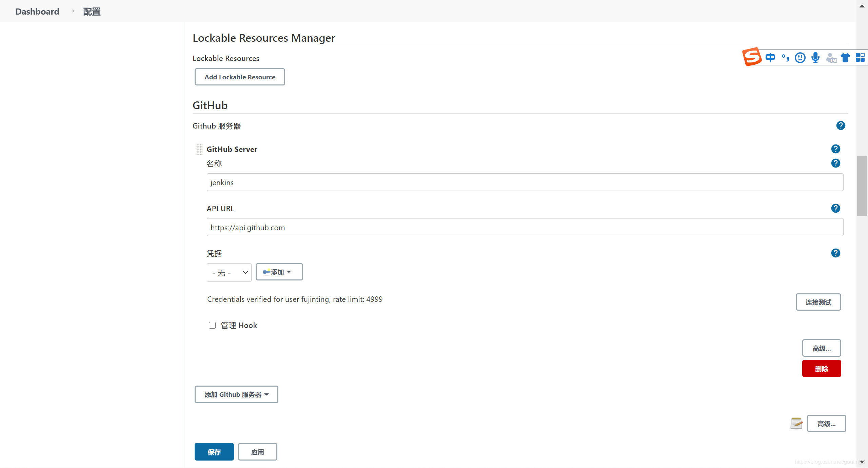
Task: Open the toolbox grid icon in IME bar
Action: [860, 57]
